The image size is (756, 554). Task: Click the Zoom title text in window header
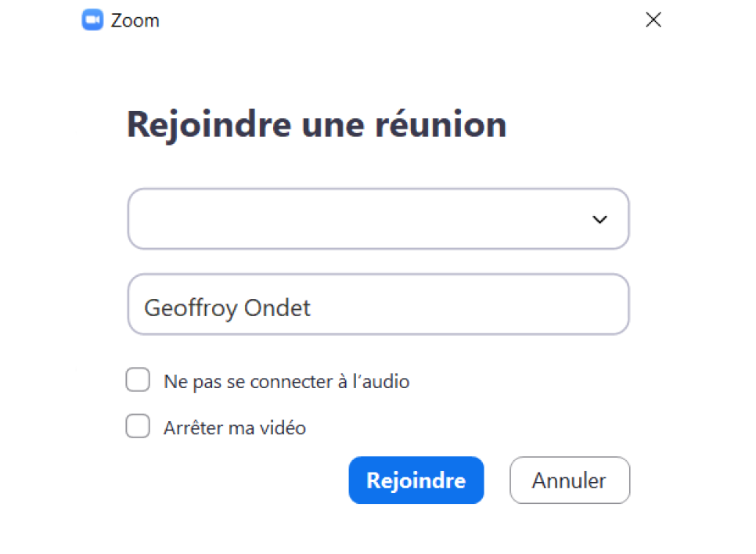click(135, 20)
